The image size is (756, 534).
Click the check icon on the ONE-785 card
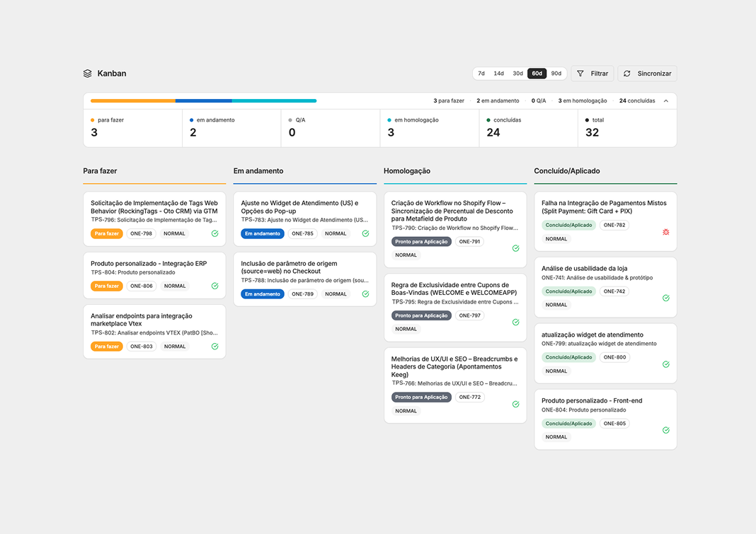pos(365,233)
